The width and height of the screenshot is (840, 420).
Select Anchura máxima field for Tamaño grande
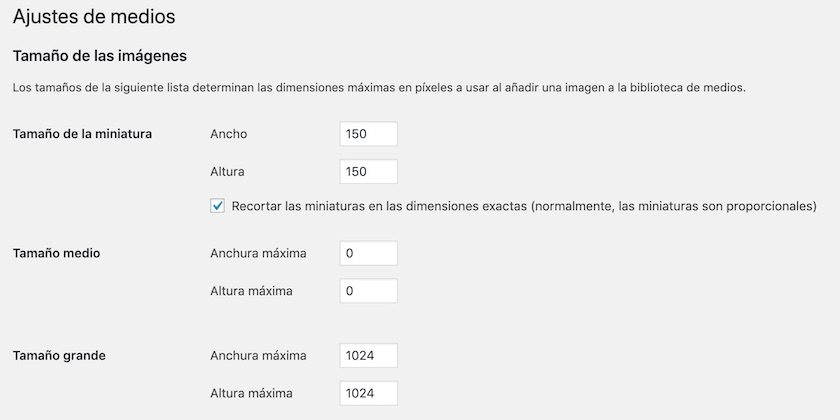tap(368, 355)
